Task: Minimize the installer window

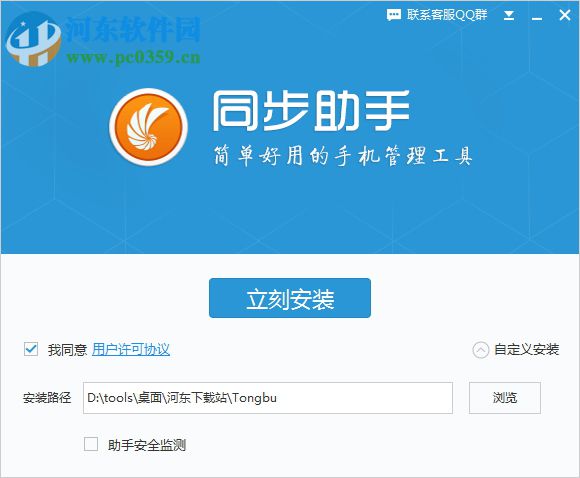Action: tap(537, 17)
